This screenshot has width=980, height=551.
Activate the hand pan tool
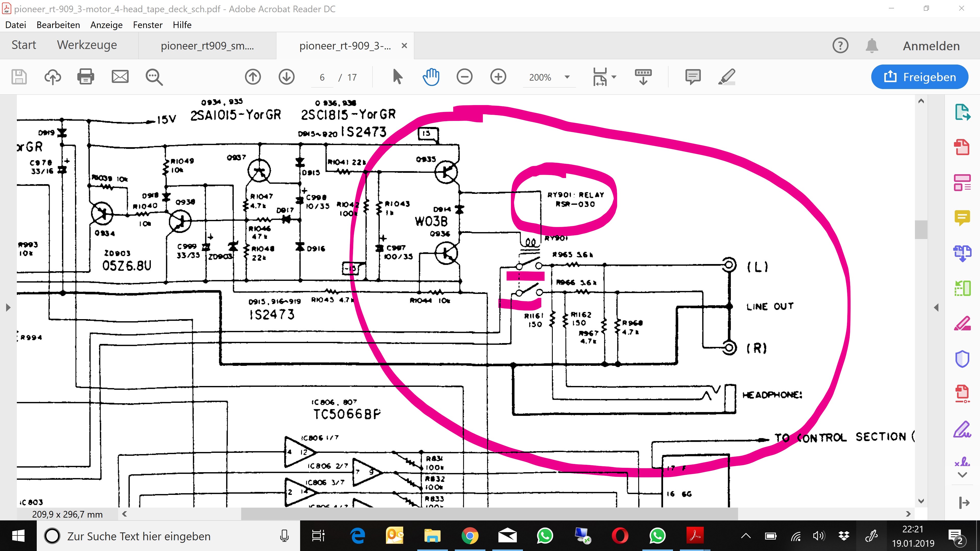coord(431,77)
